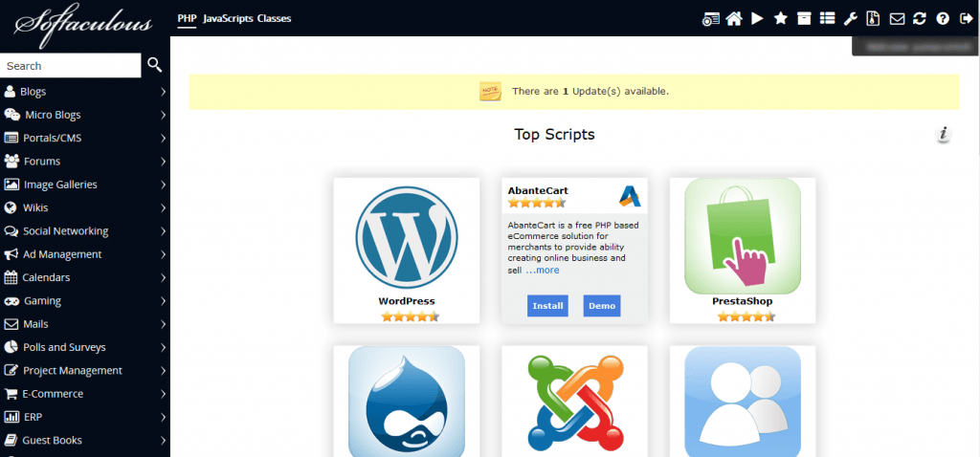Expand Project Management chevron
This screenshot has height=457, width=980.
click(163, 370)
